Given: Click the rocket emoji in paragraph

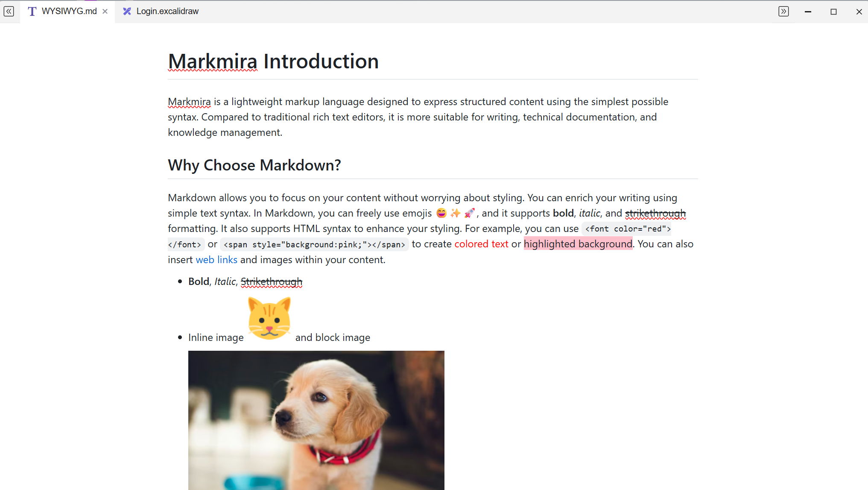Looking at the screenshot, I should (469, 213).
